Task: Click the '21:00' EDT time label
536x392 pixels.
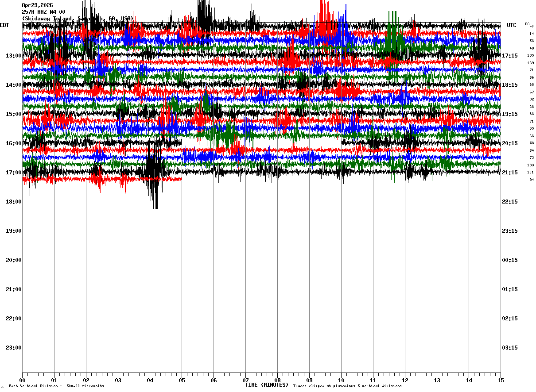Action: click(x=14, y=289)
